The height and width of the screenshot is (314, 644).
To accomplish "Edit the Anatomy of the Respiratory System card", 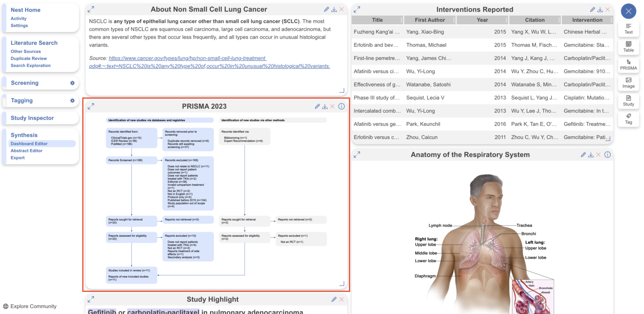I will (x=583, y=155).
